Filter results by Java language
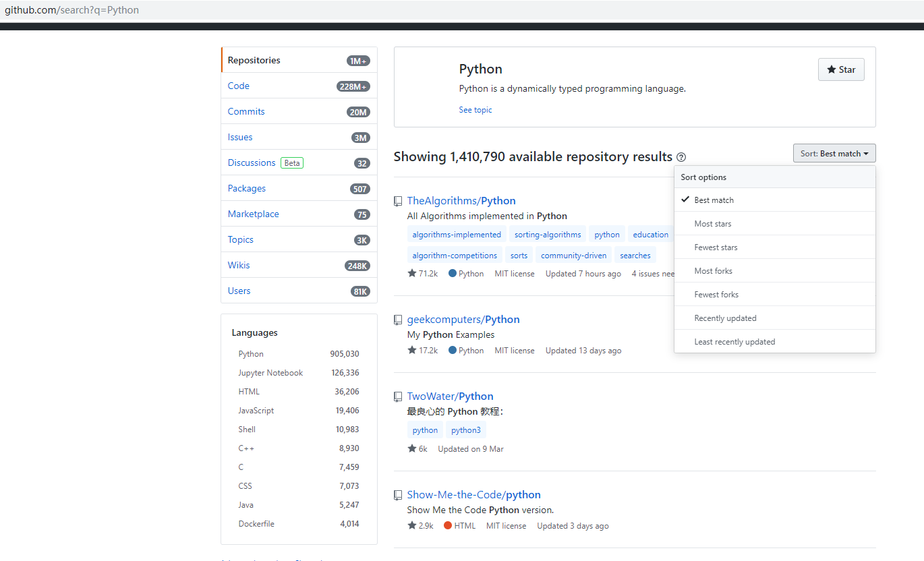The image size is (924, 561). [x=299, y=505]
